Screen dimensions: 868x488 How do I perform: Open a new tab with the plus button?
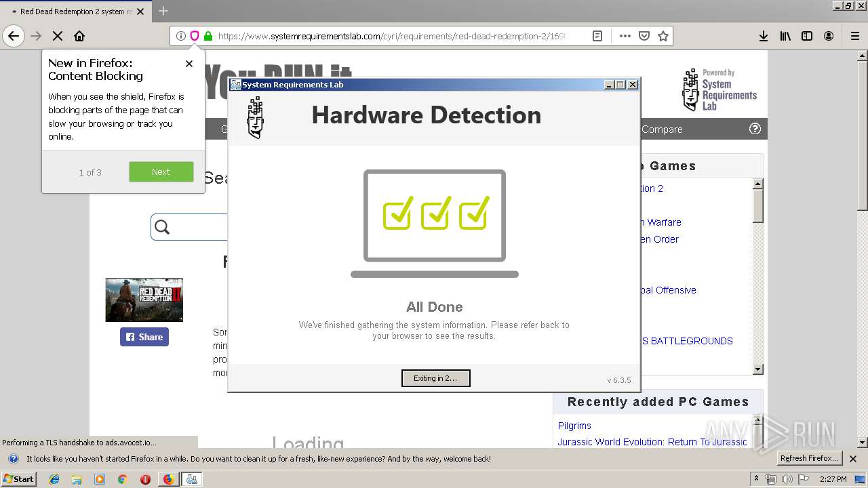[163, 11]
